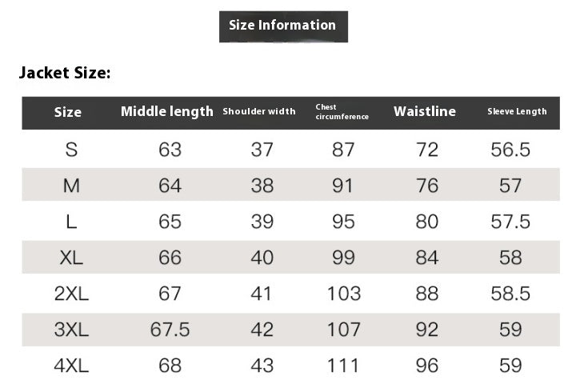The width and height of the screenshot is (580, 392).
Task: Click the 111 chest circumference value
Action: tap(343, 366)
